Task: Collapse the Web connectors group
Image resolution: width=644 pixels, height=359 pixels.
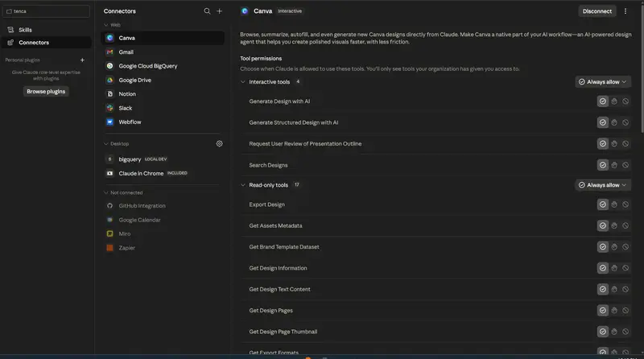Action: tap(106, 25)
